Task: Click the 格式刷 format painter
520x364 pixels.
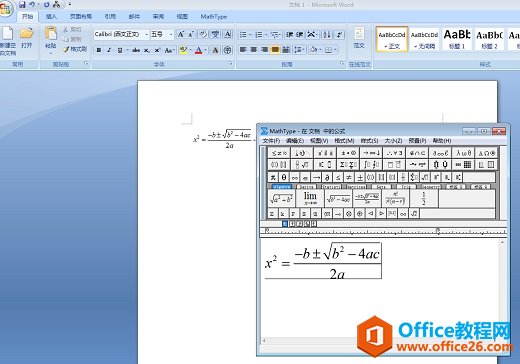Action: click(x=75, y=49)
